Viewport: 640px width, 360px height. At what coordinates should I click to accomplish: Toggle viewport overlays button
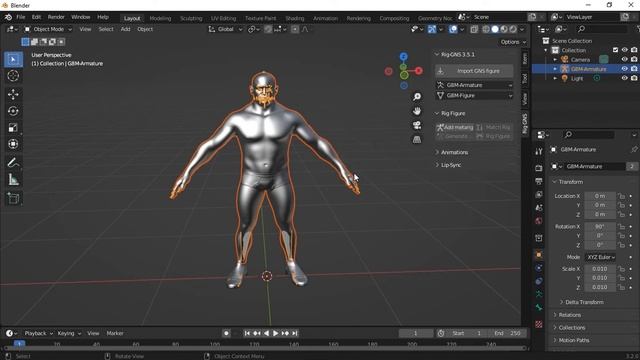pos(453,29)
